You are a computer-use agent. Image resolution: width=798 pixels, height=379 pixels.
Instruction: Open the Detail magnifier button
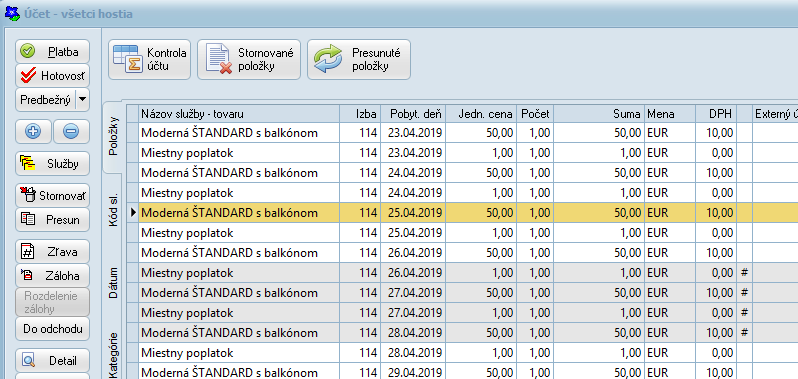coord(52,361)
